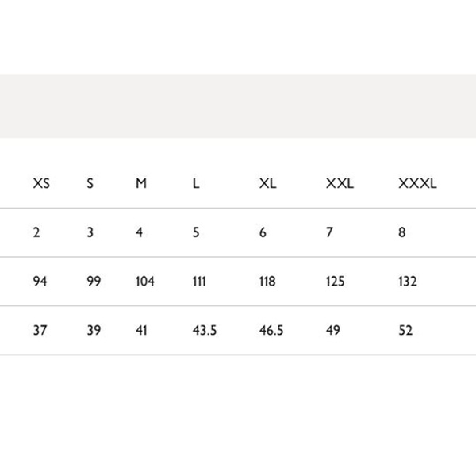Select the 43.5 cell
The image size is (476, 476).
[x=205, y=330]
